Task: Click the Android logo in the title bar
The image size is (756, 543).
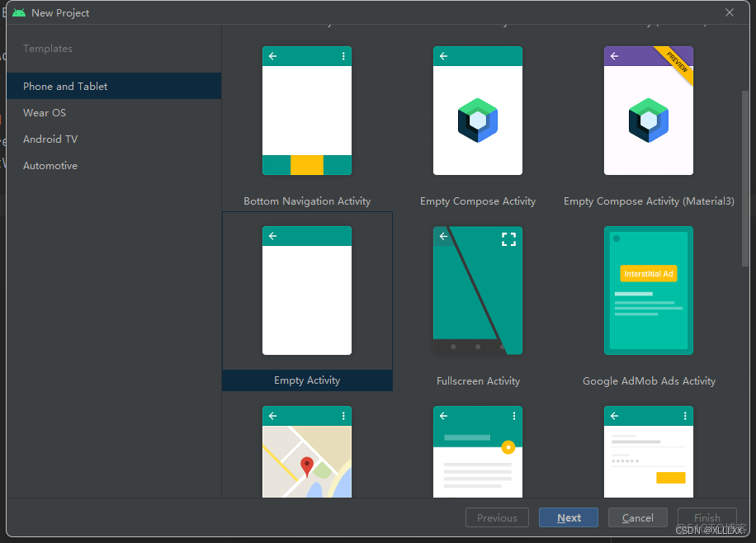Action: [x=19, y=12]
